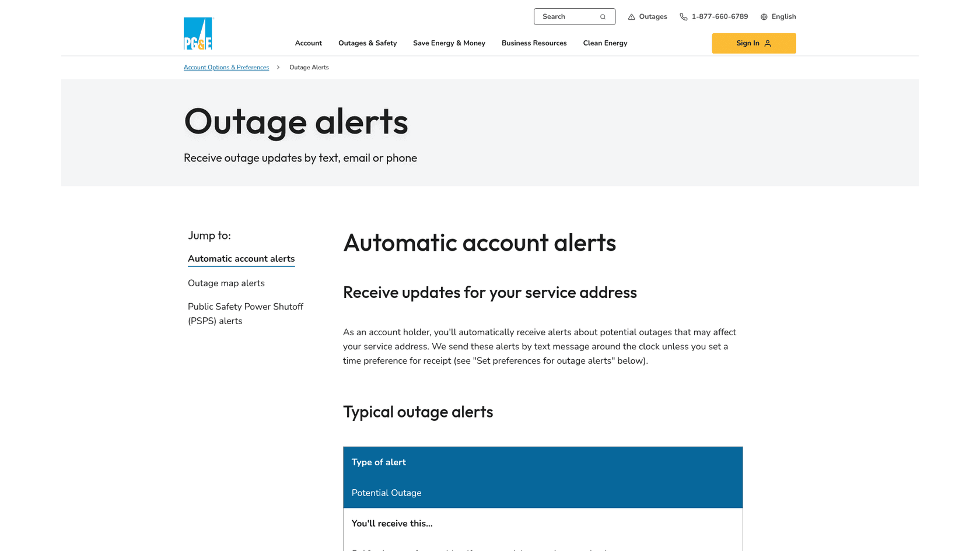Click the Outage Alerts breadcrumb text
Image resolution: width=980 pixels, height=551 pixels.
point(309,68)
